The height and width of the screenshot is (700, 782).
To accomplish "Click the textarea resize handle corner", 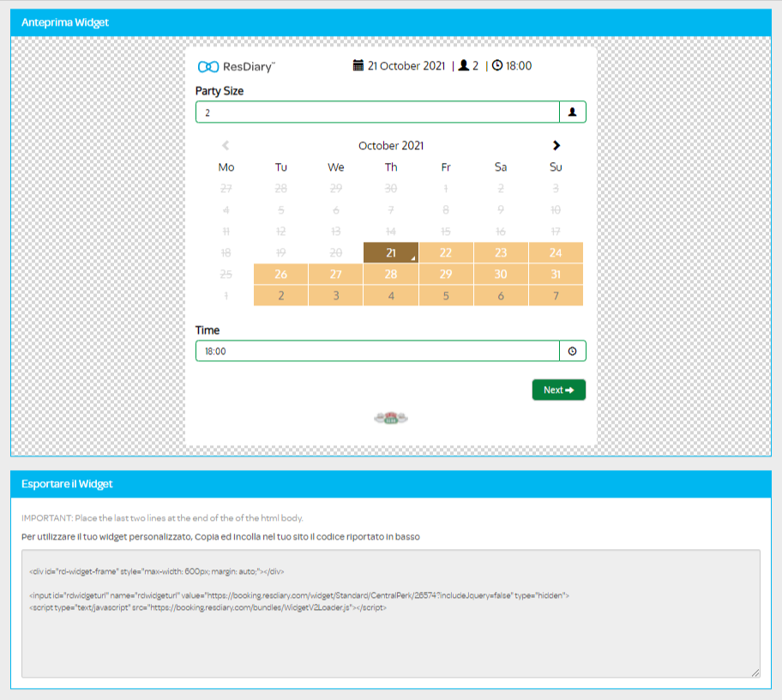I will click(x=755, y=673).
